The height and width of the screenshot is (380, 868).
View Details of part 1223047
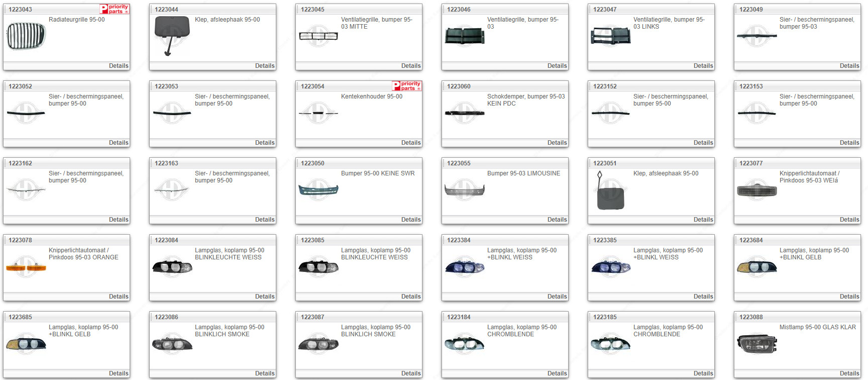click(x=703, y=66)
